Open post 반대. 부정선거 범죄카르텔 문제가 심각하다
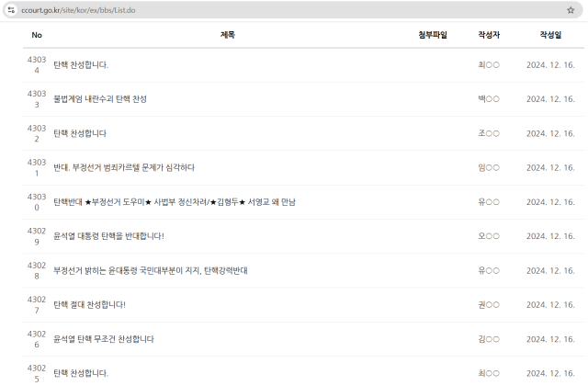The width and height of the screenshot is (588, 386). (124, 167)
